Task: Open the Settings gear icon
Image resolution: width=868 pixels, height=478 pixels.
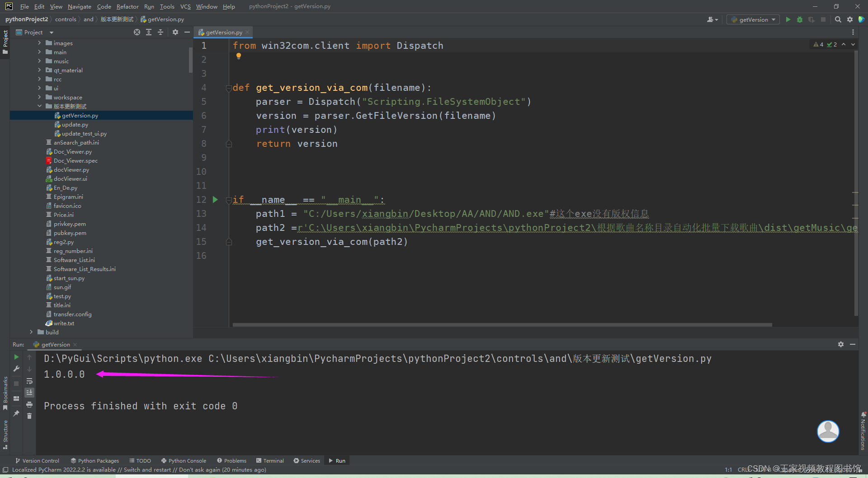Action: click(850, 19)
